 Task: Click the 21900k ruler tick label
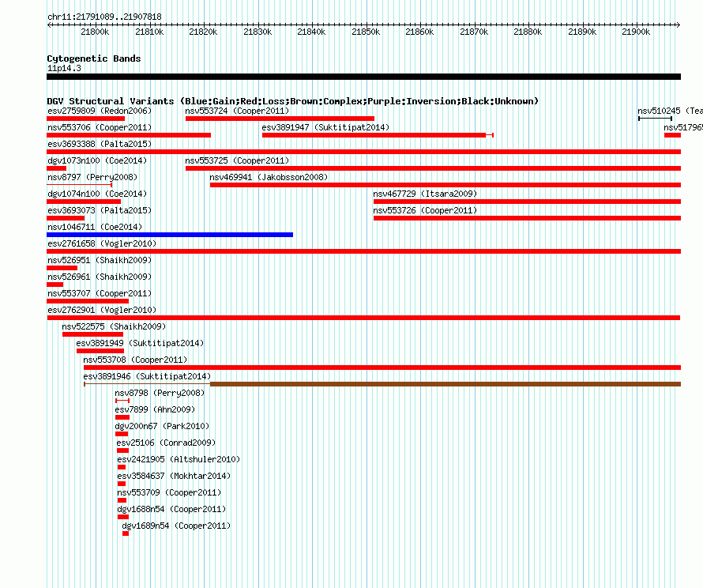coord(636,32)
